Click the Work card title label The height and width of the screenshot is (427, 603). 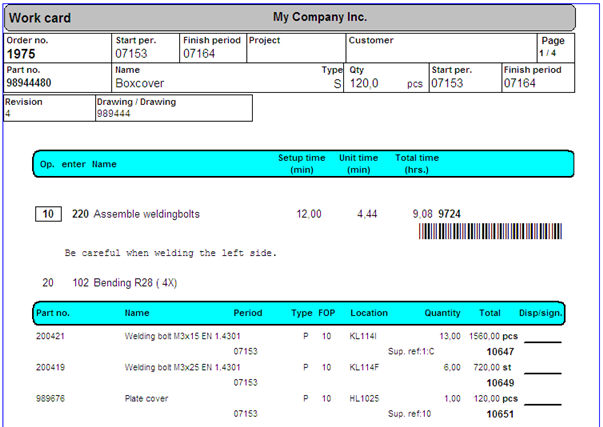40,18
